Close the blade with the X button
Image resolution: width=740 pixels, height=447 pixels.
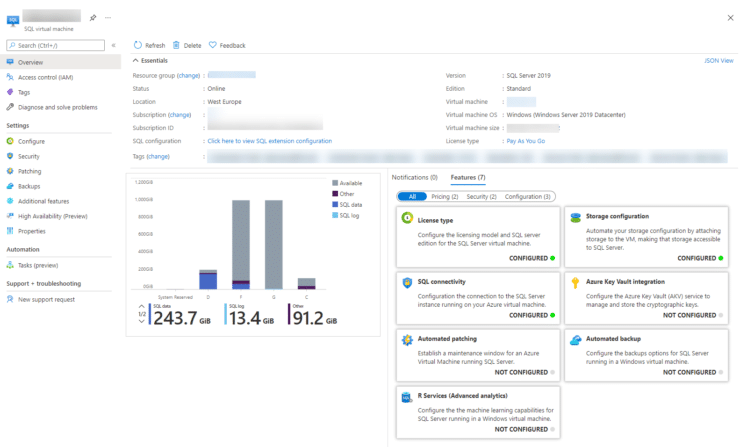pos(731,18)
